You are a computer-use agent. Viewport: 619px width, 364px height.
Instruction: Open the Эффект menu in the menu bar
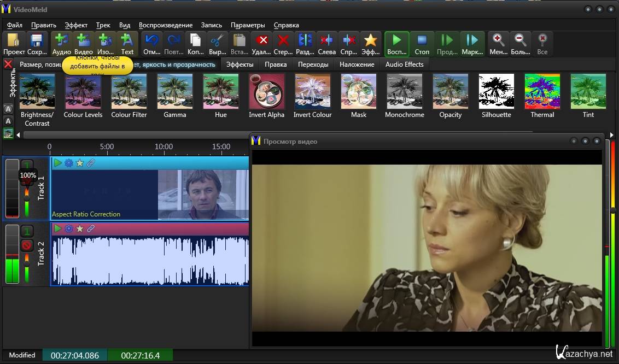tap(76, 25)
